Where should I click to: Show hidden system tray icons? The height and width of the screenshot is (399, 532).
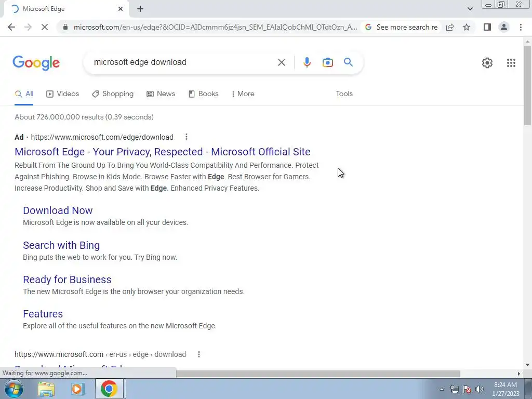442,389
